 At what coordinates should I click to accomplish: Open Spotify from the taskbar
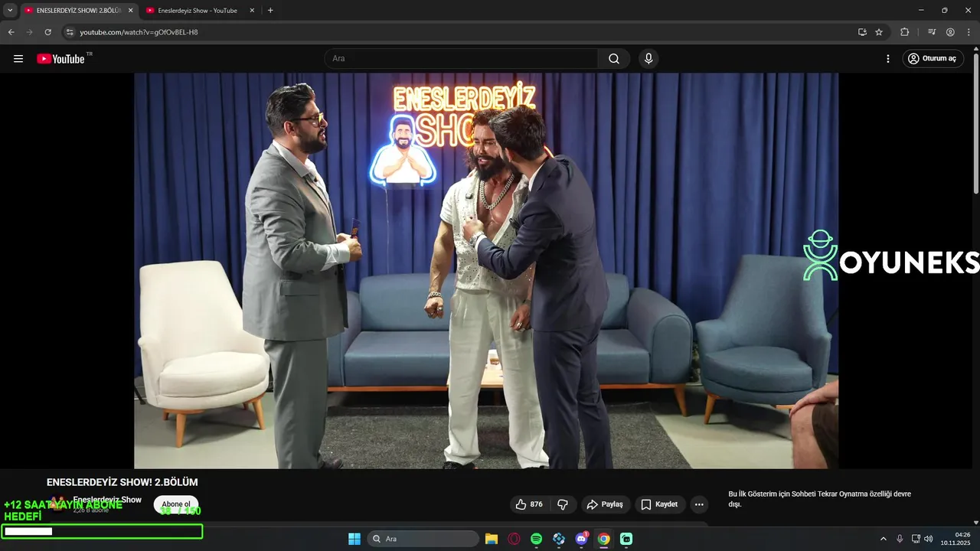pos(537,539)
